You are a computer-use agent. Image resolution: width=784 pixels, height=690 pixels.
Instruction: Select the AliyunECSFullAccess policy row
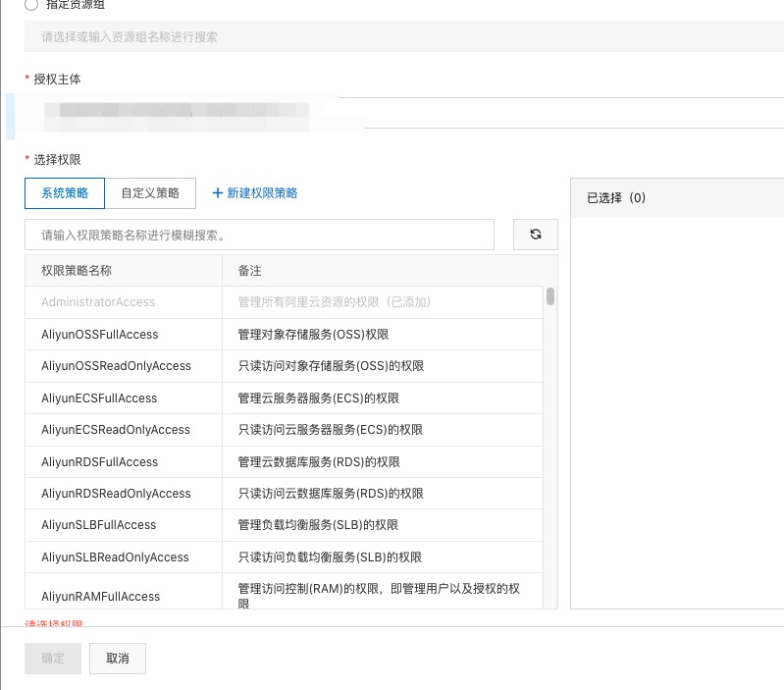284,398
